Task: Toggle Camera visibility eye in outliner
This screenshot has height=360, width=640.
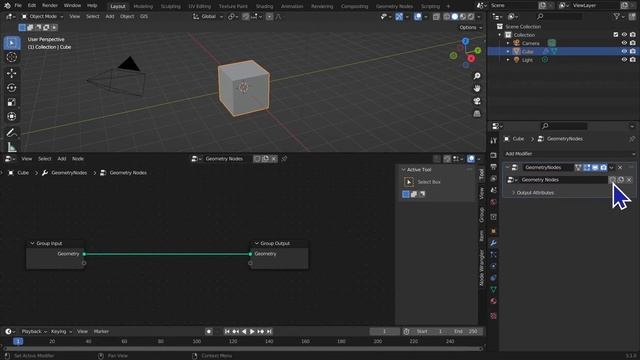Action: point(624,43)
